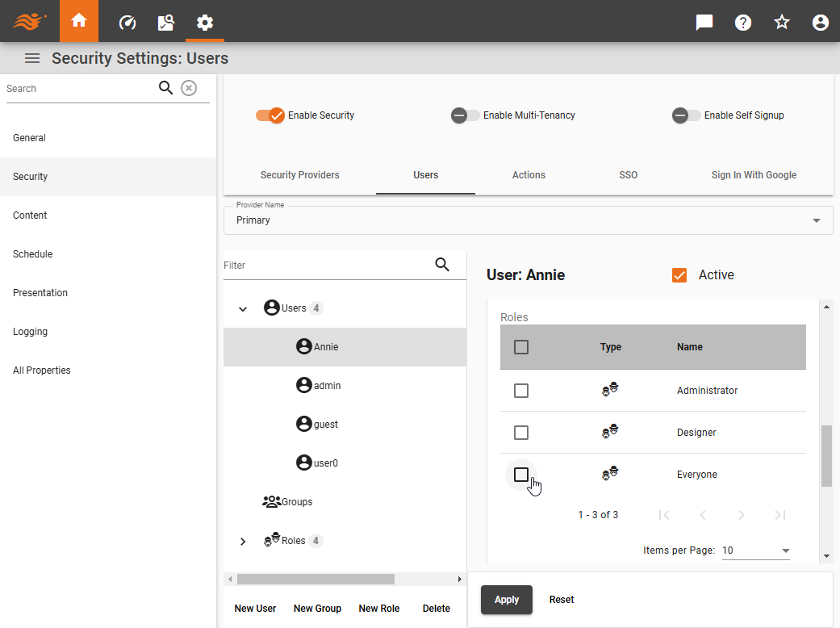Collapse the Users tree node
The height and width of the screenshot is (628, 840).
[x=243, y=308]
